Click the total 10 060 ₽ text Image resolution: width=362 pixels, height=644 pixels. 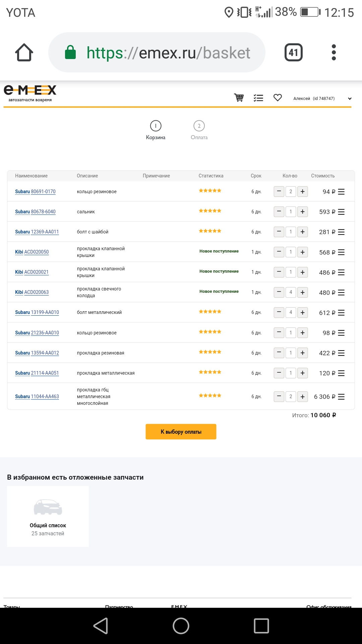[x=323, y=415]
